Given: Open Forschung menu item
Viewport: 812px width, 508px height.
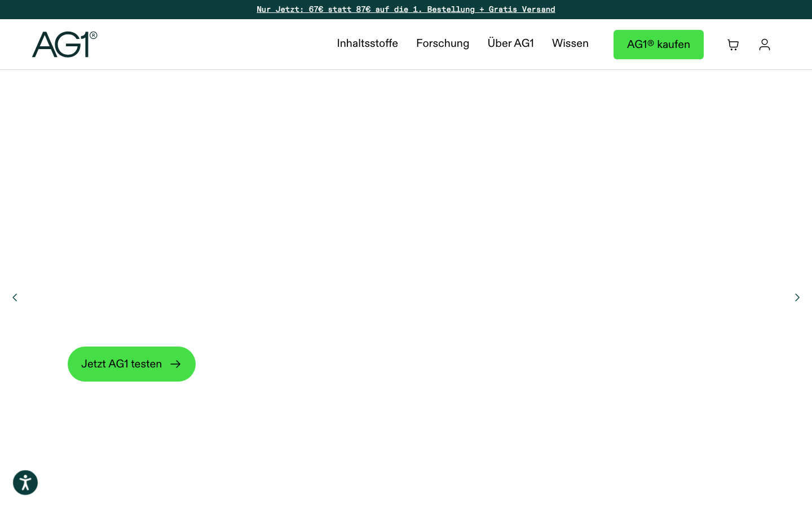Looking at the screenshot, I should tap(443, 43).
